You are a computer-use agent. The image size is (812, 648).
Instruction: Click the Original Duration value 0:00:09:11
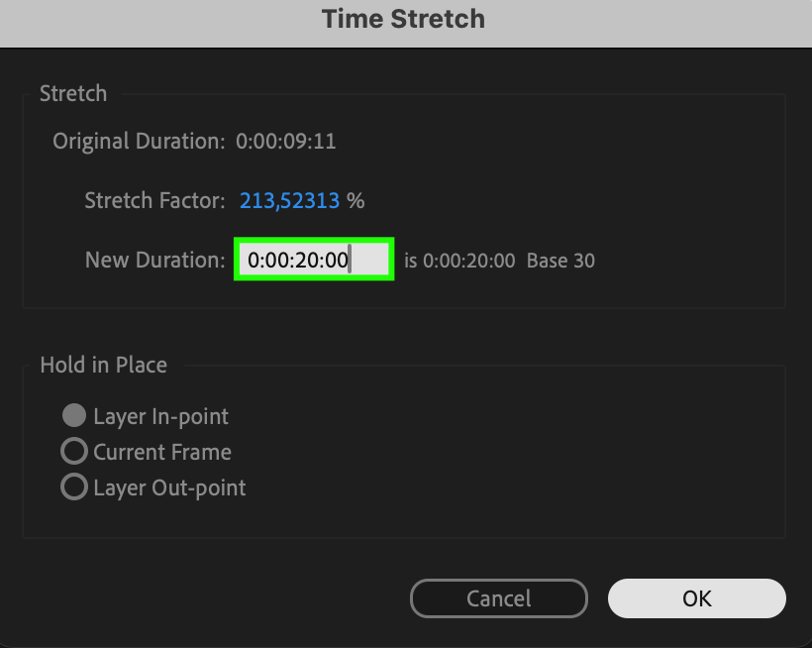[285, 142]
